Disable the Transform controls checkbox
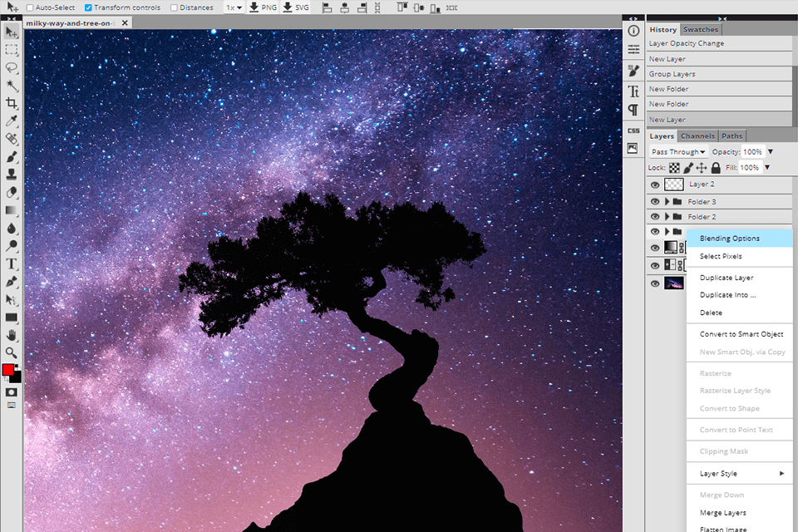 tap(91, 7)
